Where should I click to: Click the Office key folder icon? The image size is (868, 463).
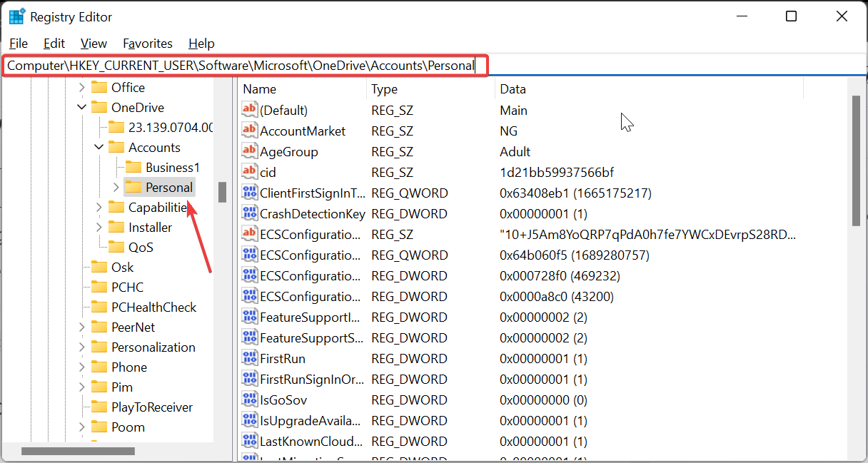coord(99,88)
